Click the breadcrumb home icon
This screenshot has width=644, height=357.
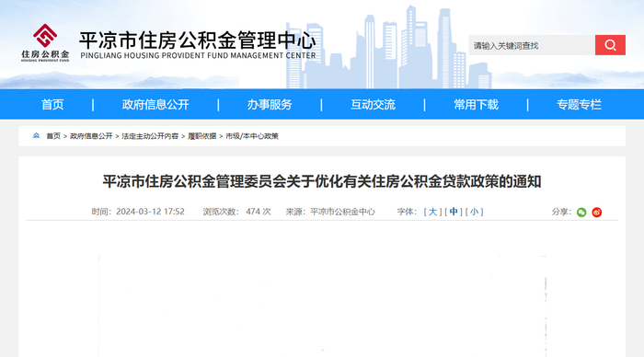pos(36,135)
